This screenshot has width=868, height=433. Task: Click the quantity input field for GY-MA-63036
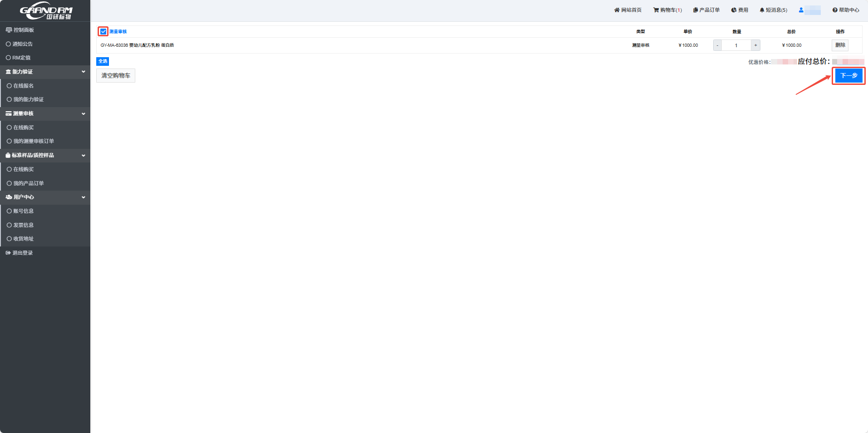click(736, 45)
